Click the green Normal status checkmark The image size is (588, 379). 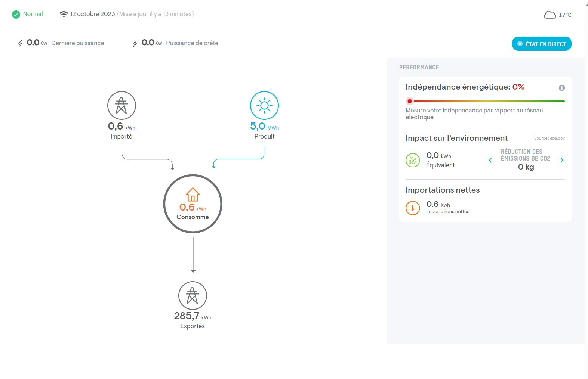pyautogui.click(x=16, y=15)
